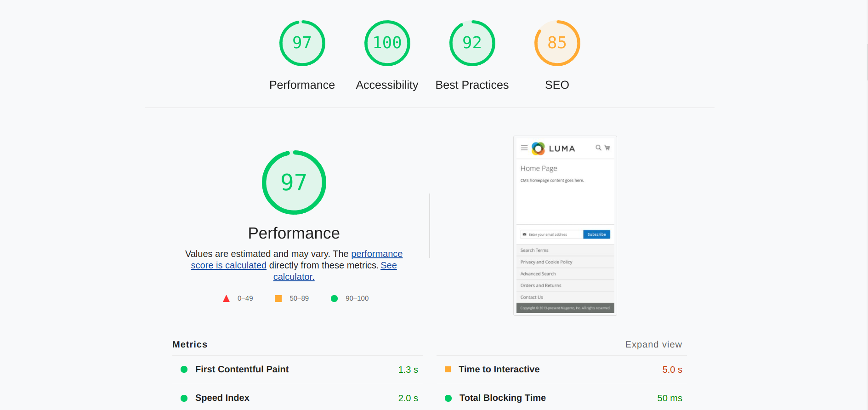Click the red triangle 0–49 legend icon
Screen dimensions: 868x410
pyautogui.click(x=226, y=299)
